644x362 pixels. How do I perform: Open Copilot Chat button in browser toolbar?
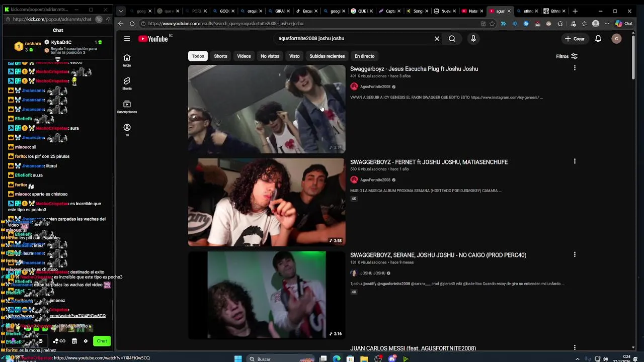pyautogui.click(x=623, y=24)
